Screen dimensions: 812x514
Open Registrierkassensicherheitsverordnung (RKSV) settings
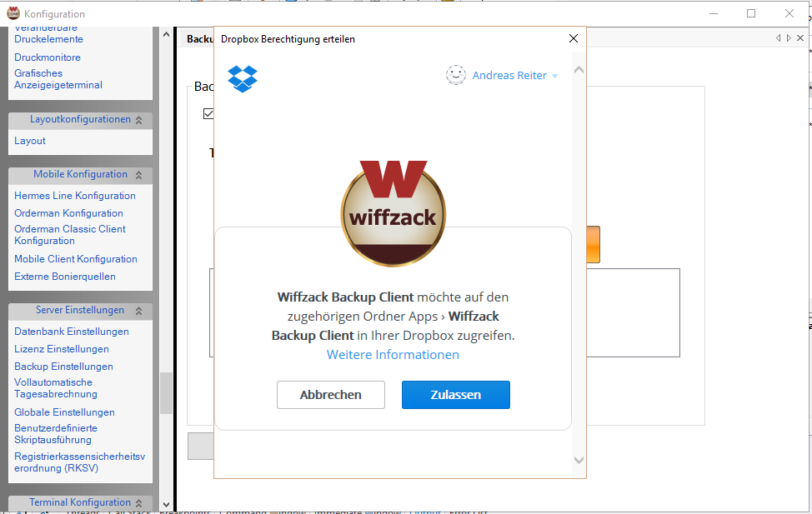(79, 462)
